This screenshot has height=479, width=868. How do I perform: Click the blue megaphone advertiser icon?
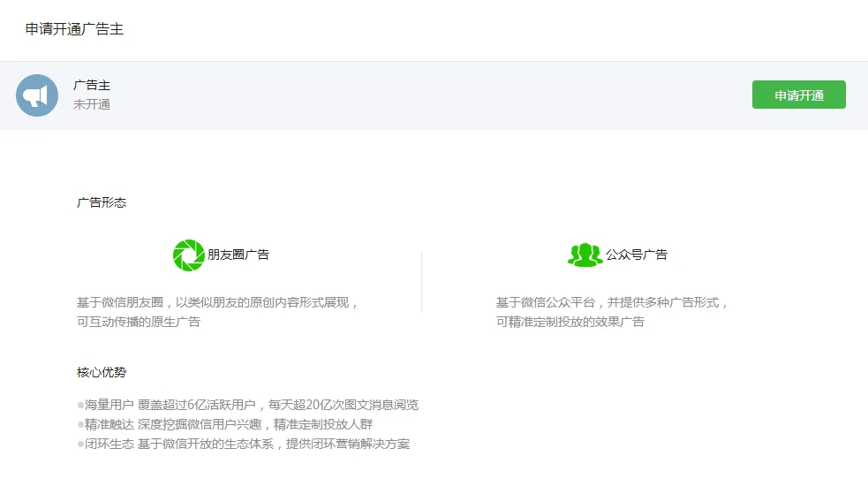point(37,95)
